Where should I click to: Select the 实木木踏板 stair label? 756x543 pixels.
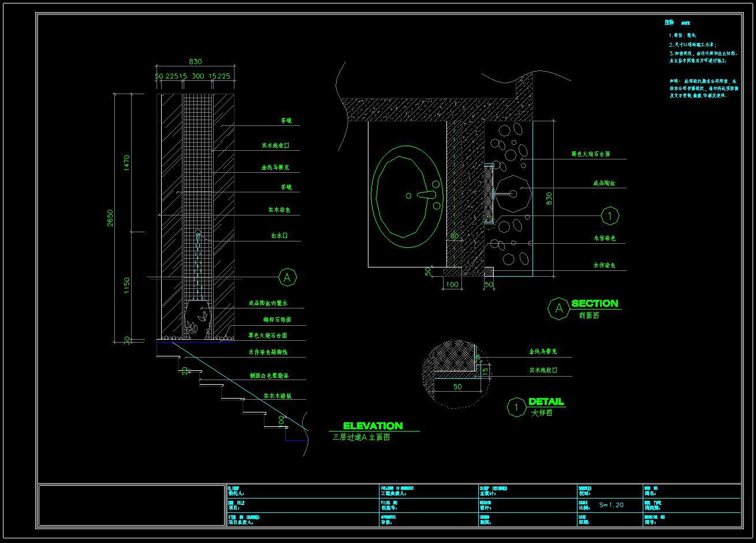pyautogui.click(x=277, y=396)
